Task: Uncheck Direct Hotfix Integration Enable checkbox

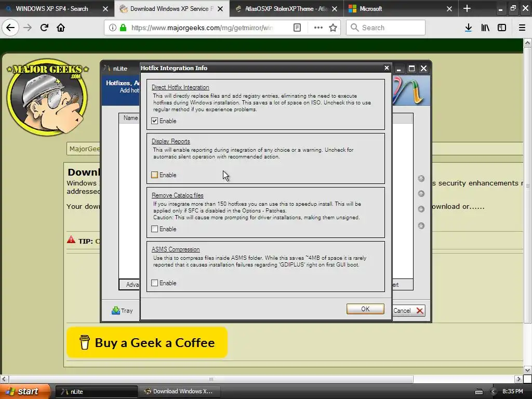Action: pyautogui.click(x=155, y=121)
